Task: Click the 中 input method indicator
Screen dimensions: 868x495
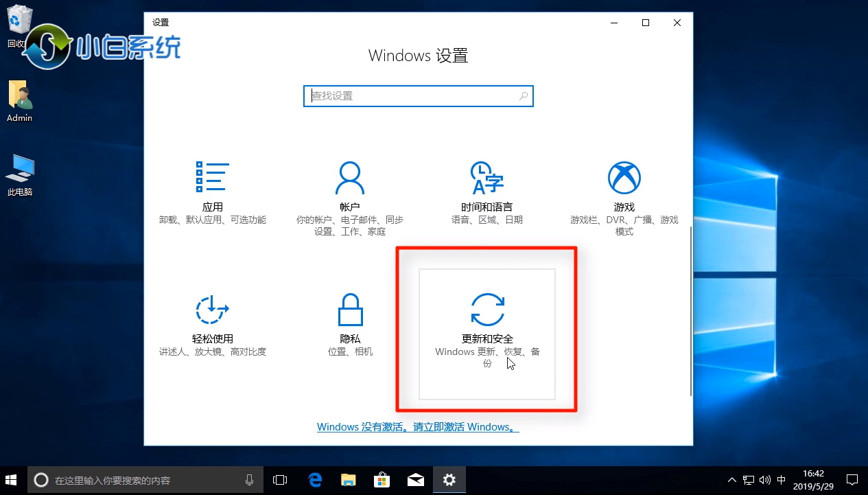Action: point(782,480)
